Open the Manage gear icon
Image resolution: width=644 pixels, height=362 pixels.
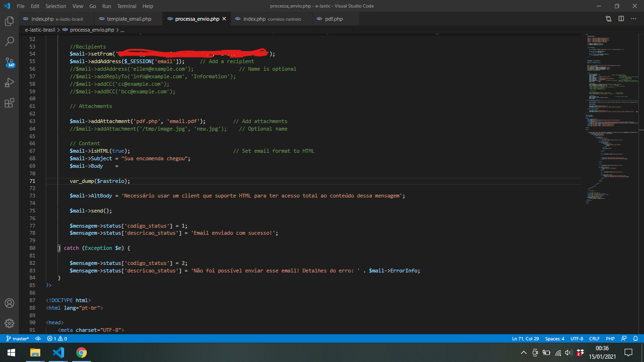(9, 323)
